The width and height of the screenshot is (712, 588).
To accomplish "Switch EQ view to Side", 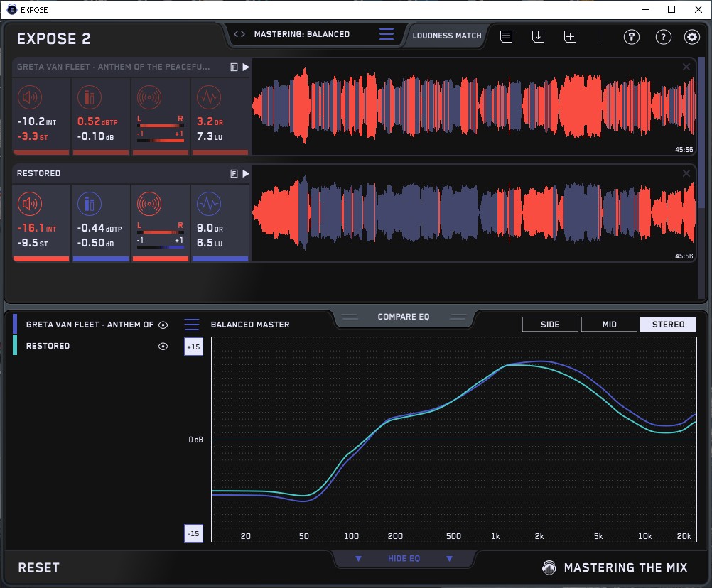I will click(550, 325).
